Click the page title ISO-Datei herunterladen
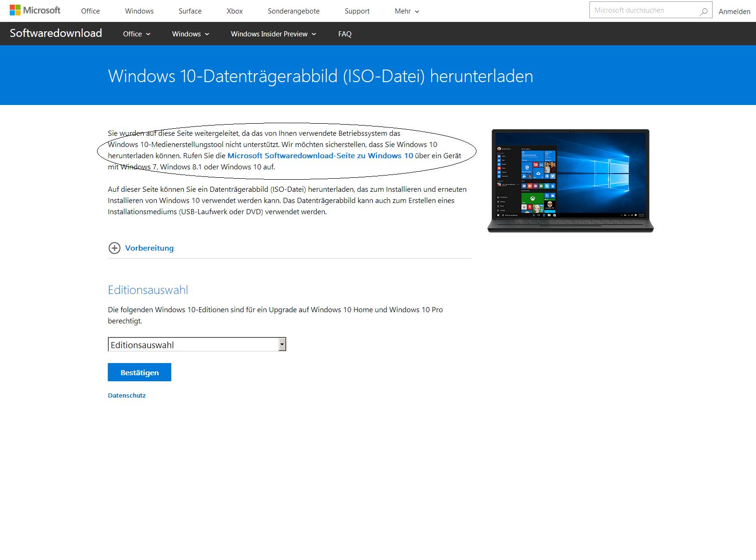The height and width of the screenshot is (560, 756). click(321, 76)
